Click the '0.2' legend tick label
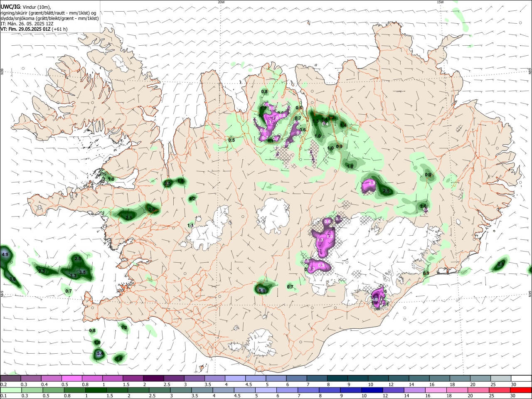The image size is (532, 399). coord(3,384)
